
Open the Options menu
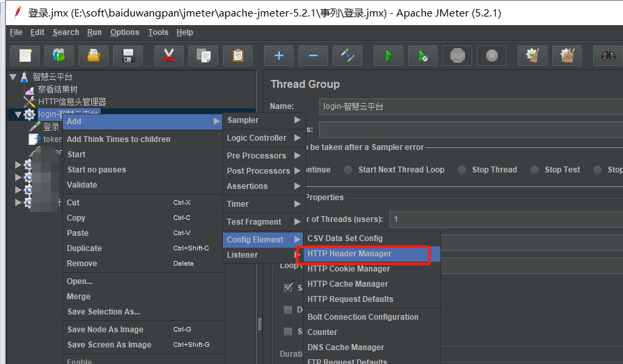[125, 32]
